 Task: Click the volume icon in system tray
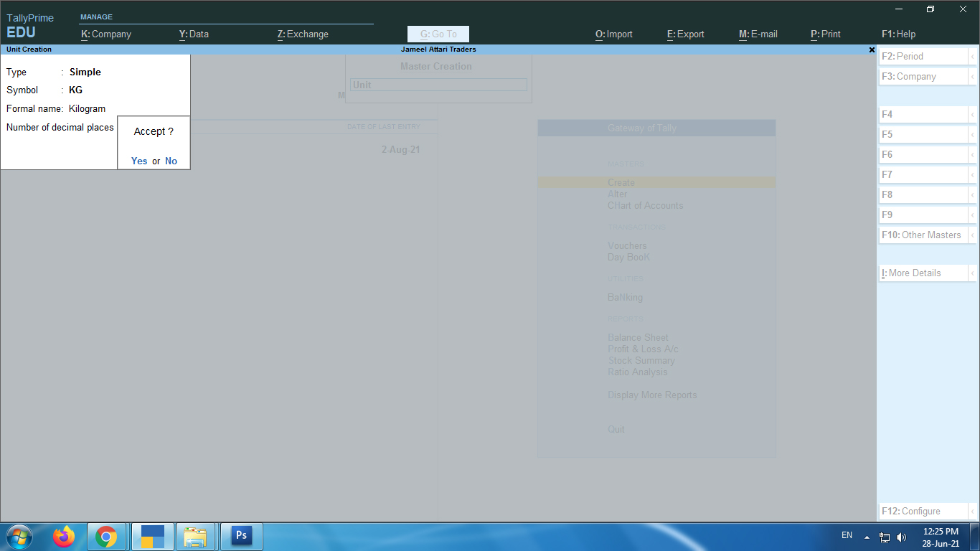[902, 537]
